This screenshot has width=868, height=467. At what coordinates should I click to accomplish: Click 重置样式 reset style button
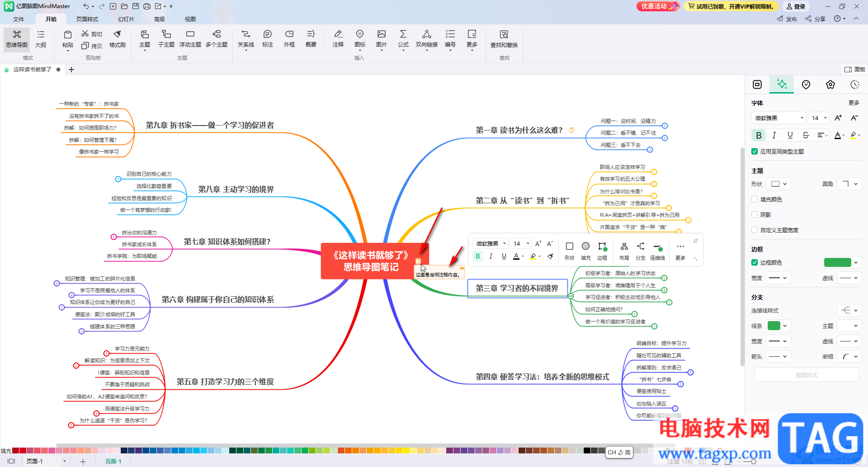tap(806, 375)
